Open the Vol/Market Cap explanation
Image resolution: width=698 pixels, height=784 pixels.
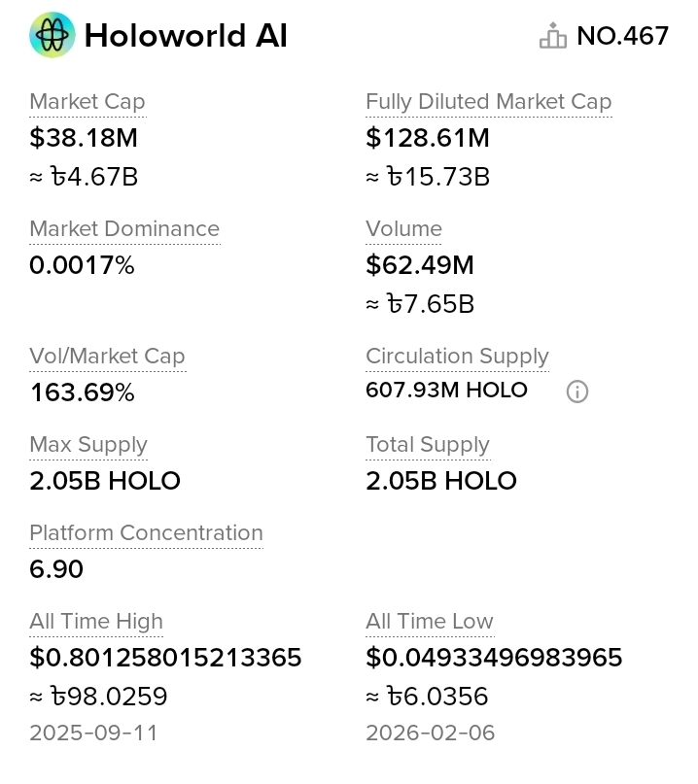(107, 357)
